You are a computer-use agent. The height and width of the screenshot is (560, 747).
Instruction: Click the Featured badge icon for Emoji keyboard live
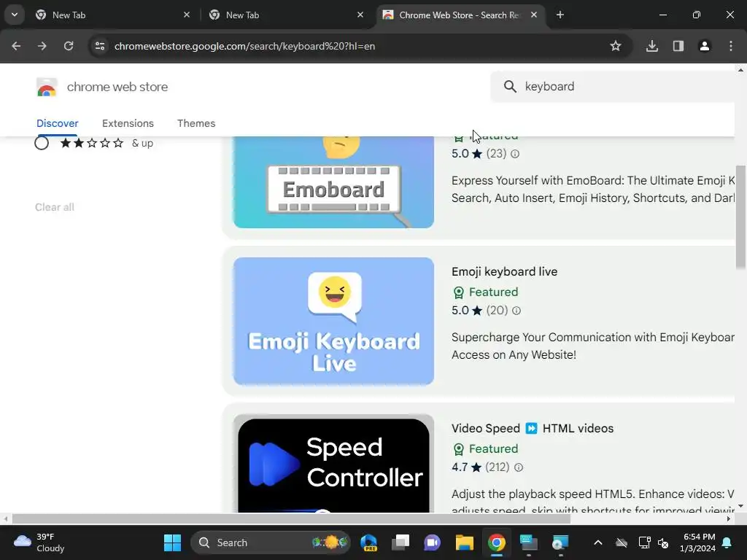(x=458, y=292)
